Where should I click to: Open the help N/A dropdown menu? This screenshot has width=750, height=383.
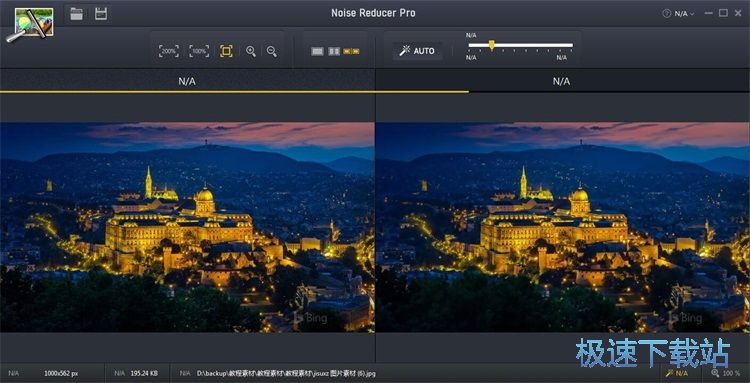point(684,13)
